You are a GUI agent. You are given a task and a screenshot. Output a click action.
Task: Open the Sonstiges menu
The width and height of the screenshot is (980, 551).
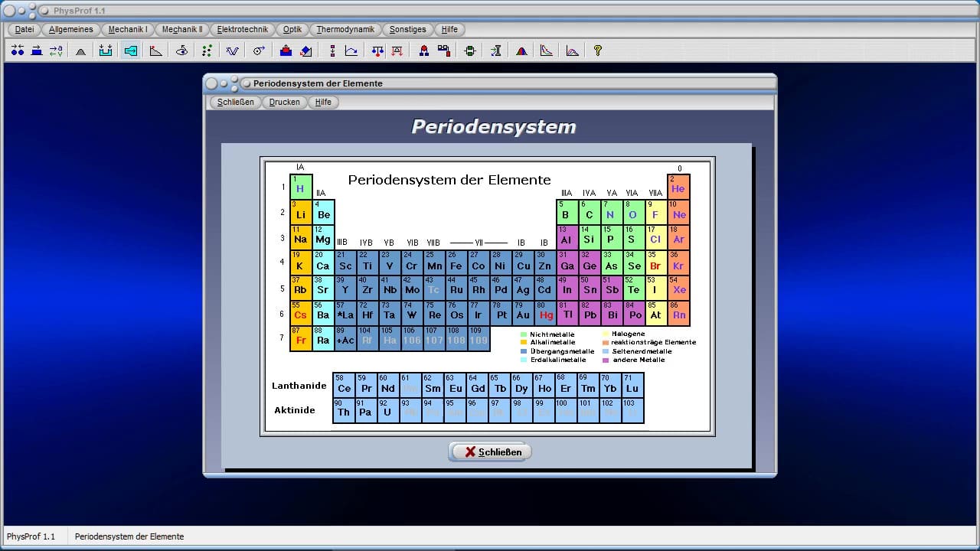tap(407, 29)
